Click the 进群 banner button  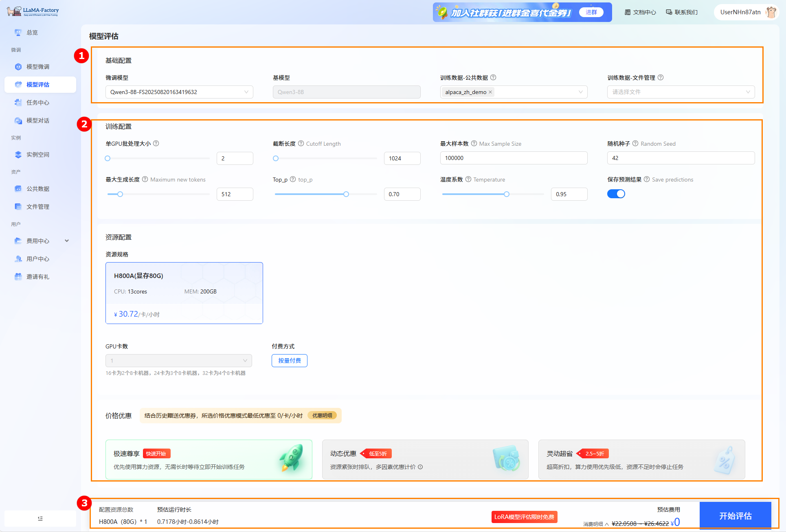point(591,13)
